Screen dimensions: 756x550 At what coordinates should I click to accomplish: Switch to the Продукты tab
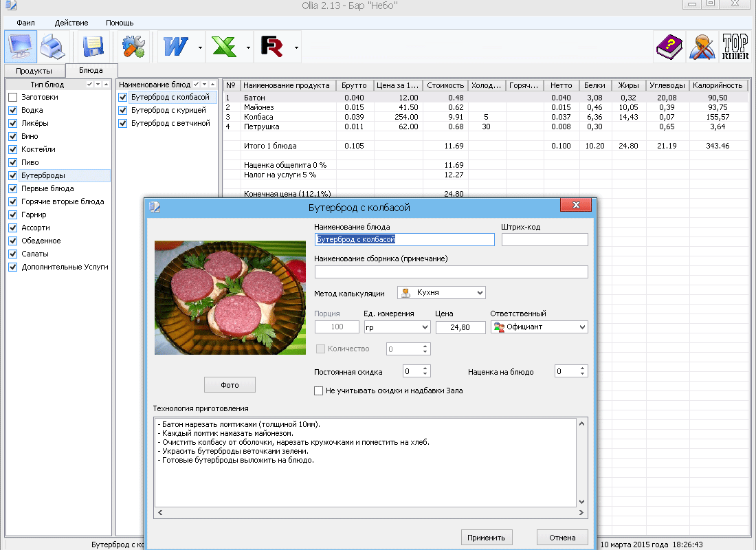point(34,71)
